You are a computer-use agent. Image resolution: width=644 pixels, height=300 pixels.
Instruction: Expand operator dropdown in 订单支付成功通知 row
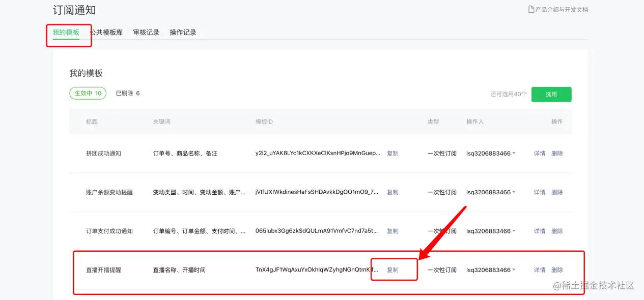coord(514,231)
